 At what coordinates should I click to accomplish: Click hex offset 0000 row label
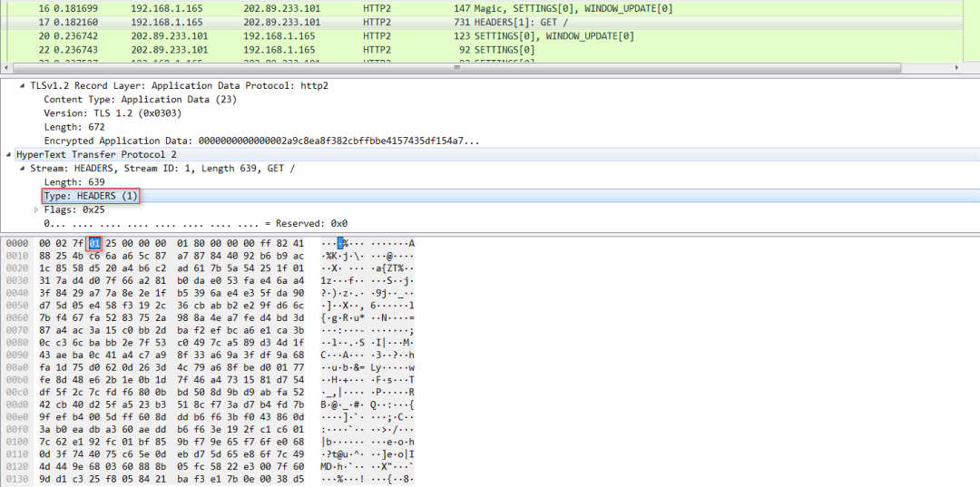pos(15,243)
